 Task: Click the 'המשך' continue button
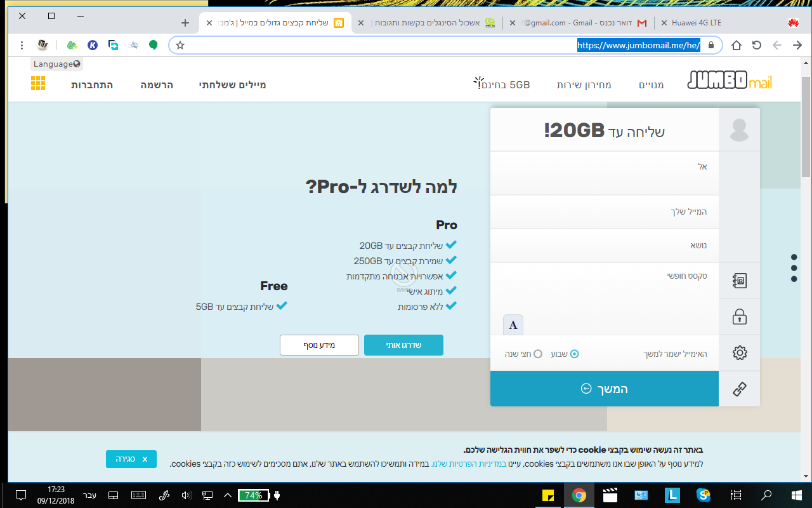(605, 389)
